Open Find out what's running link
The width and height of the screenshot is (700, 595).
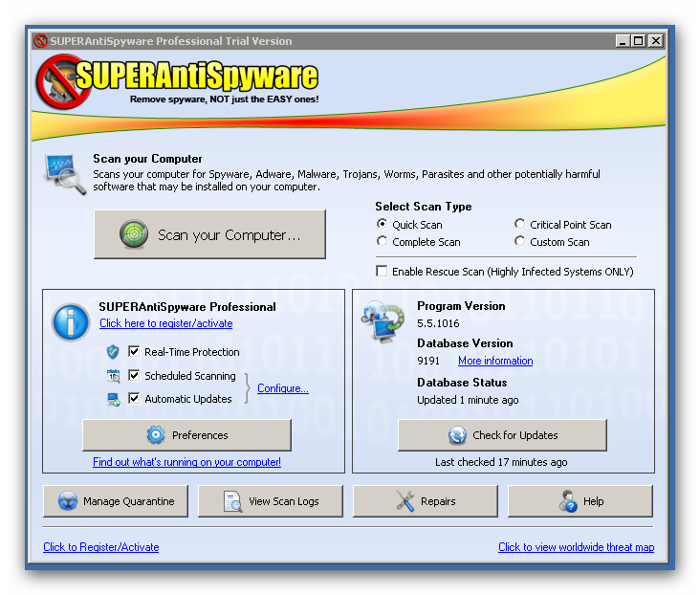point(186,462)
